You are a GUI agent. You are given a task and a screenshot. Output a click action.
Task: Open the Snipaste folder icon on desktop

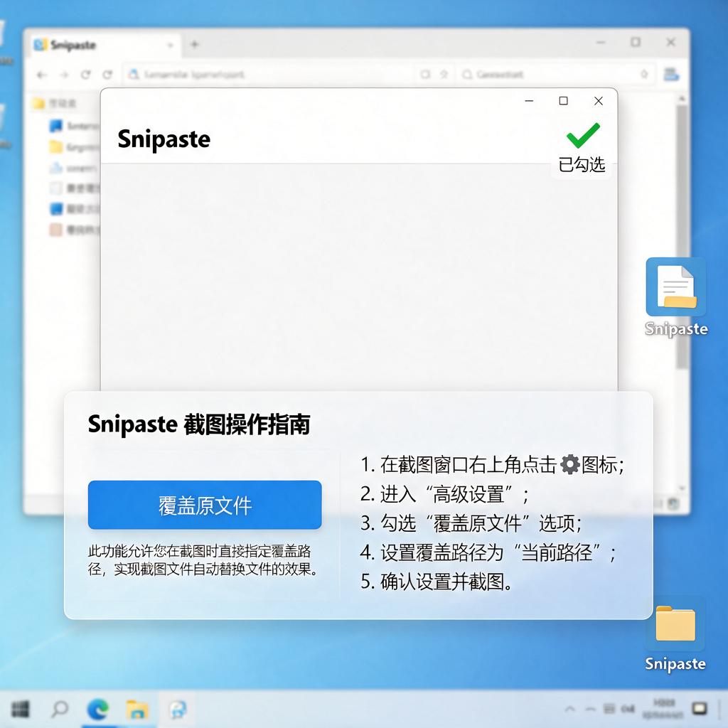(675, 637)
